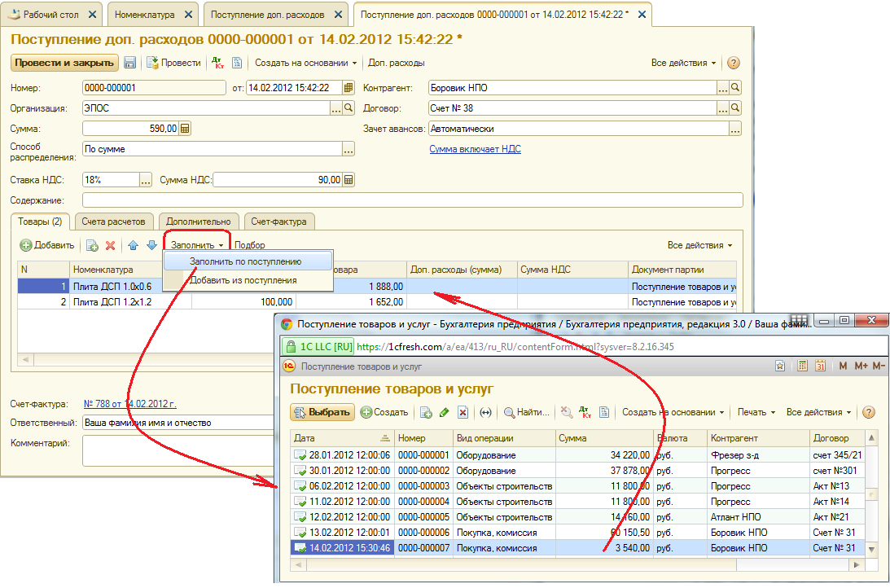Click the help question mark in popup toolbar
This screenshot has width=890, height=588.
click(x=869, y=412)
